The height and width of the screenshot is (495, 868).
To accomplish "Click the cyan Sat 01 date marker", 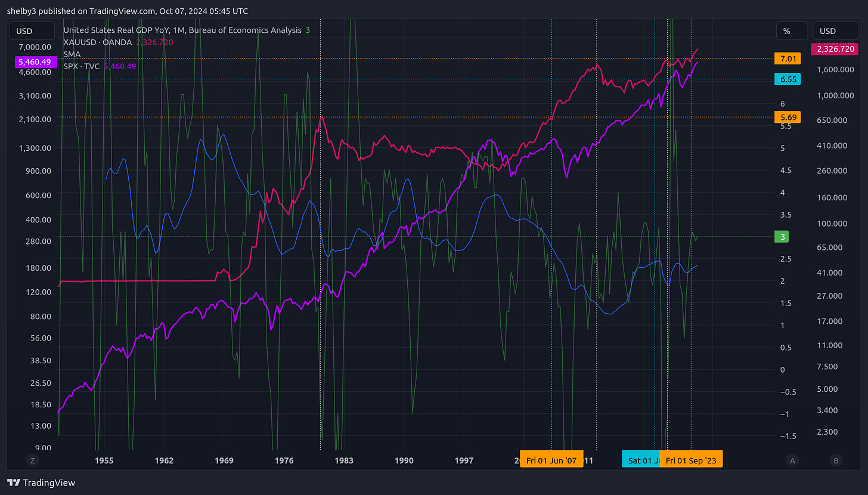I will [x=641, y=460].
